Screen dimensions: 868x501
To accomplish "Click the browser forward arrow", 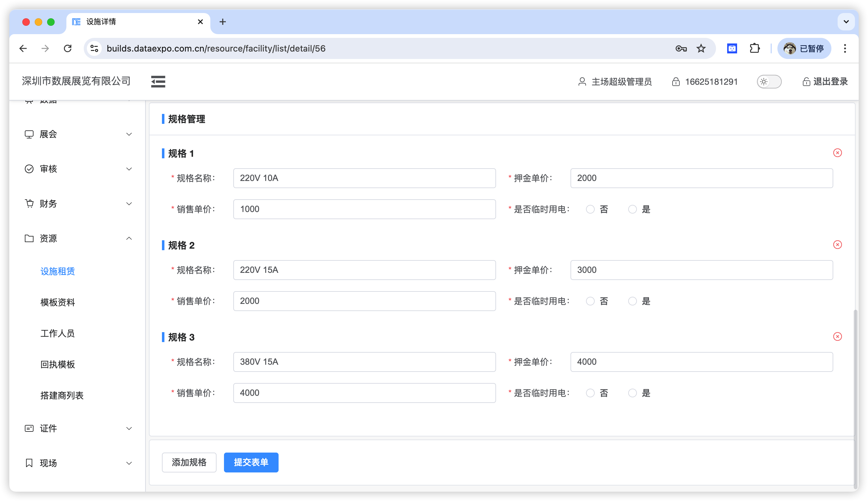I will pos(45,48).
